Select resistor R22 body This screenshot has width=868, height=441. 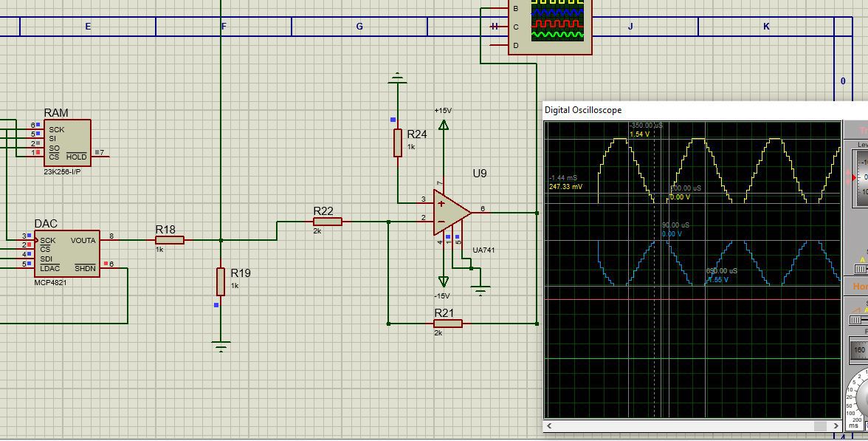pyautogui.click(x=328, y=222)
